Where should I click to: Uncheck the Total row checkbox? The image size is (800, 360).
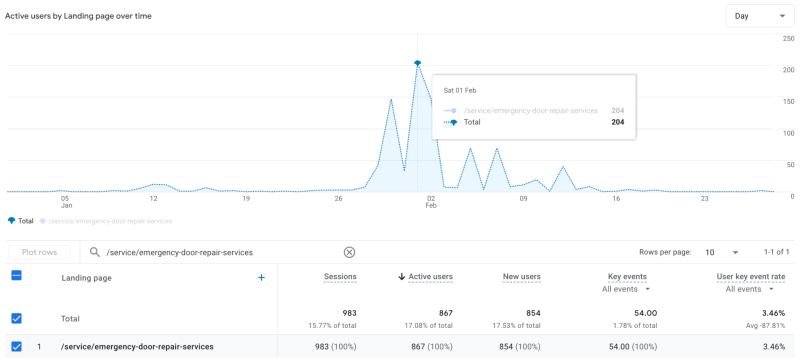16,318
